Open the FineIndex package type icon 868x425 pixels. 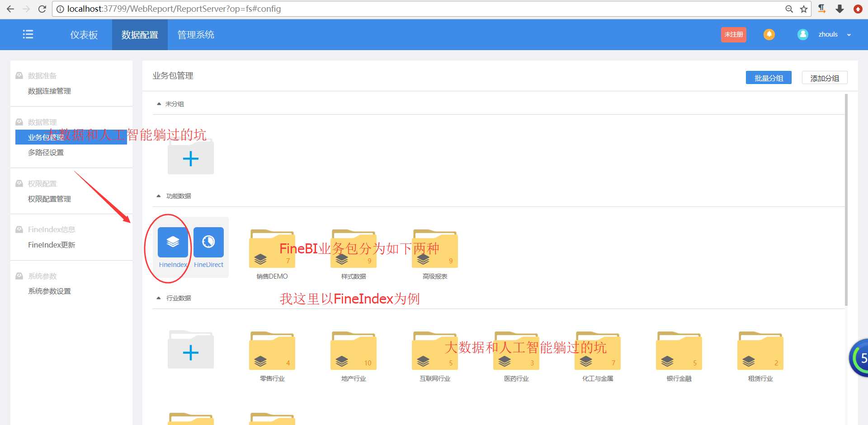click(173, 242)
